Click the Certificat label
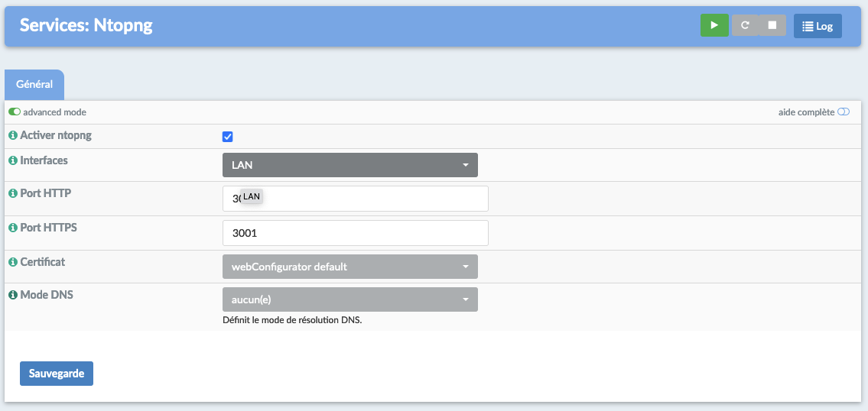 click(43, 261)
